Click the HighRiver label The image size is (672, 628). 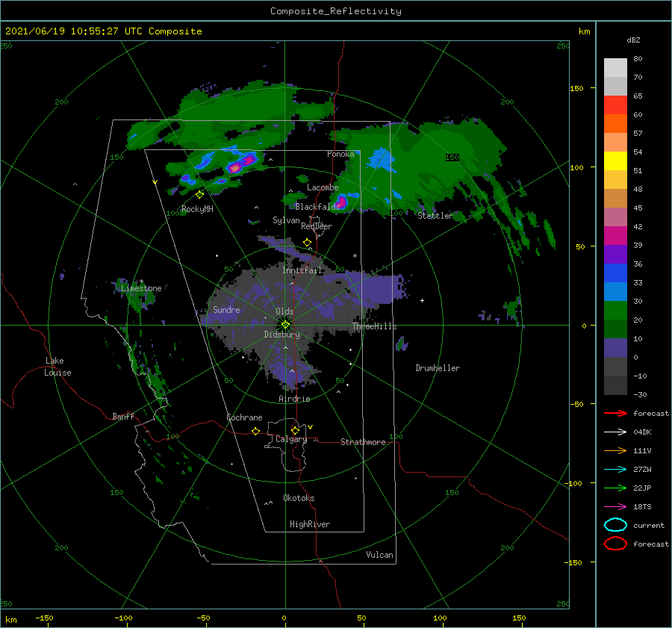click(x=310, y=524)
